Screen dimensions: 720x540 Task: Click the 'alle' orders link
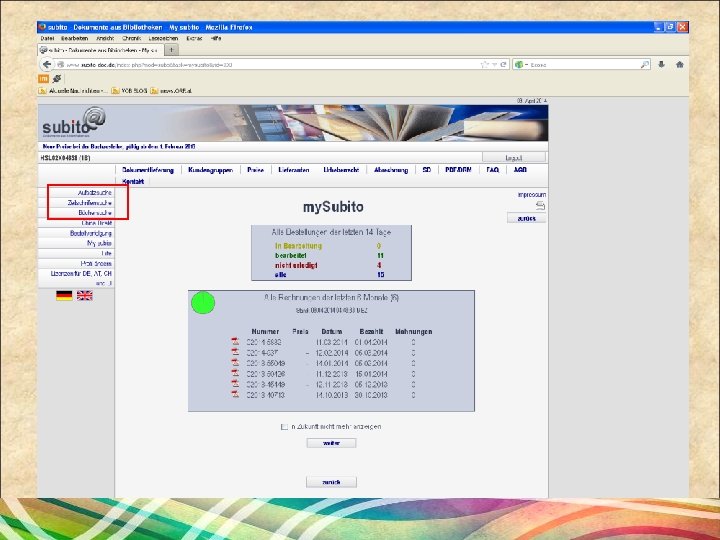tap(281, 275)
